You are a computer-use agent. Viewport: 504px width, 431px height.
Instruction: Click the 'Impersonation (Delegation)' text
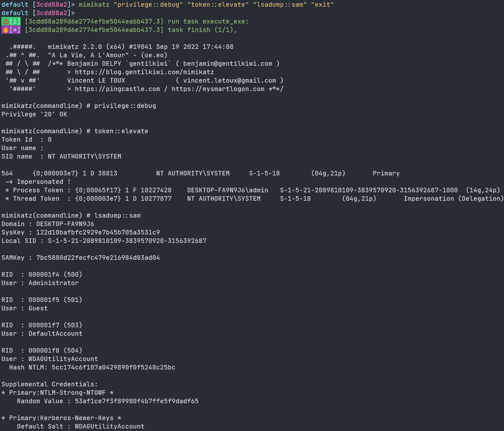coord(454,199)
